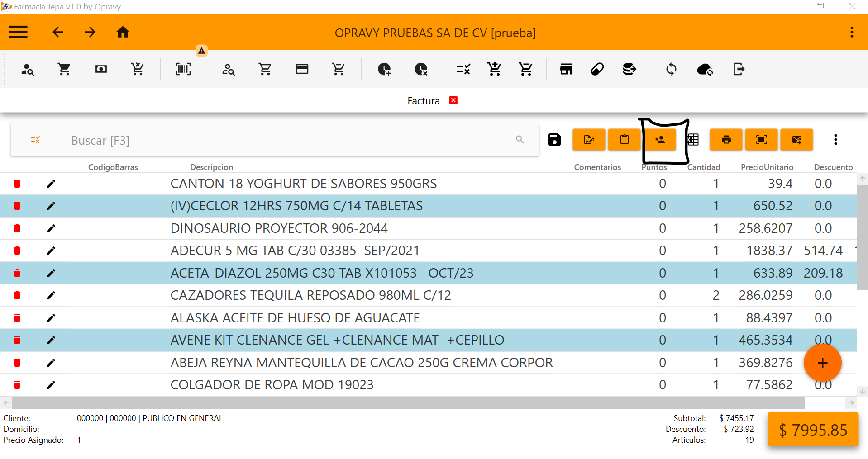Click the pill capsule icon

(x=597, y=69)
